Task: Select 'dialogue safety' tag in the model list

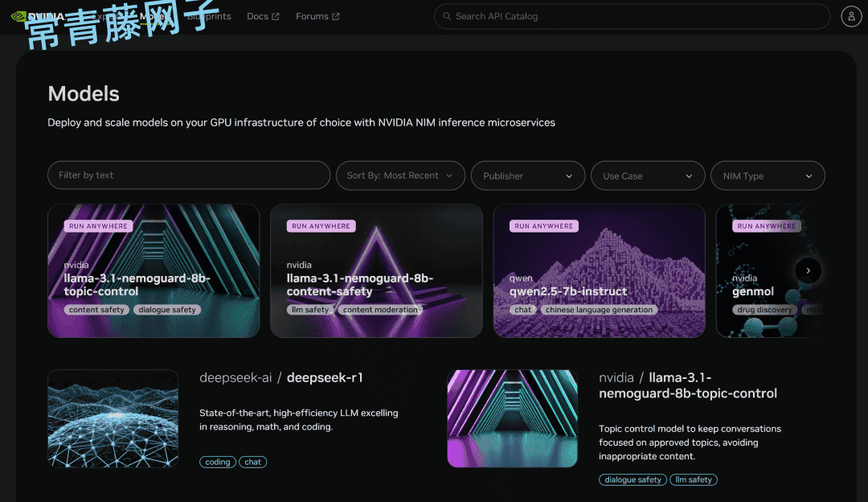Action: click(633, 479)
